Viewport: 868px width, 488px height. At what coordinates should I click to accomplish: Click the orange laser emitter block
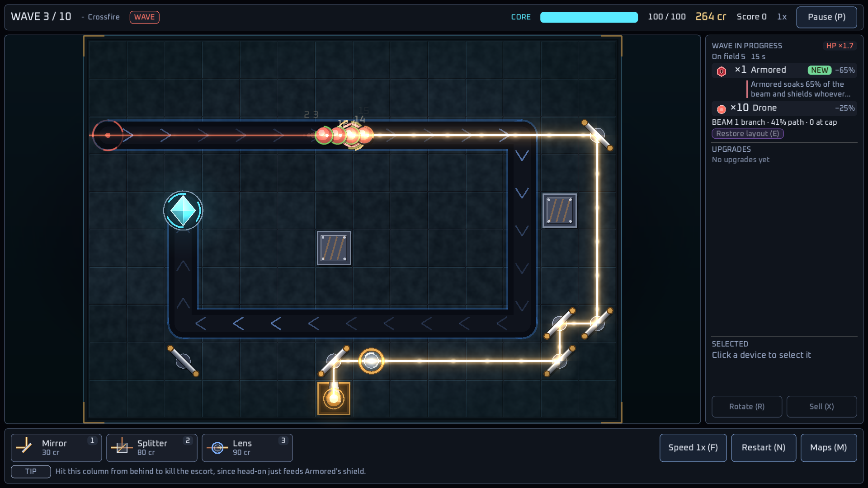[334, 399]
